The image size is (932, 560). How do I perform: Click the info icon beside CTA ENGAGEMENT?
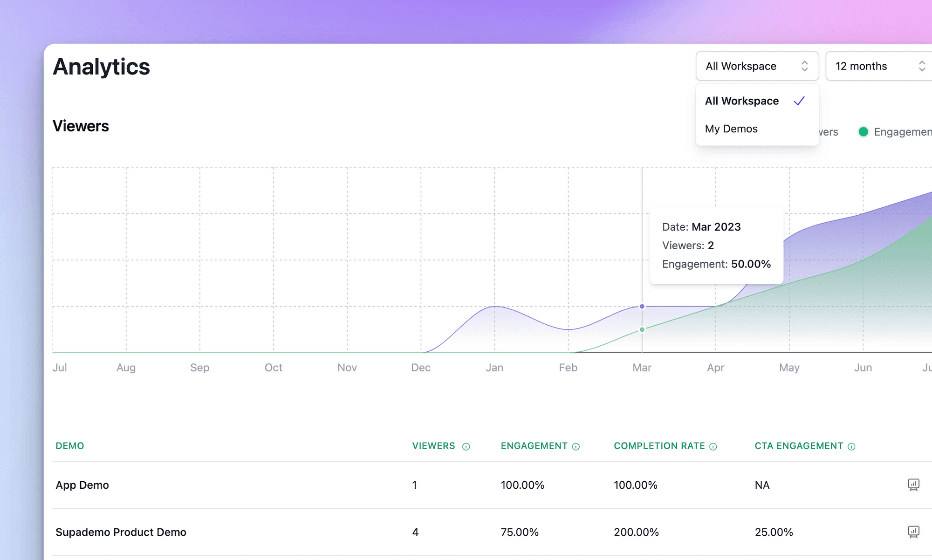[851, 446]
